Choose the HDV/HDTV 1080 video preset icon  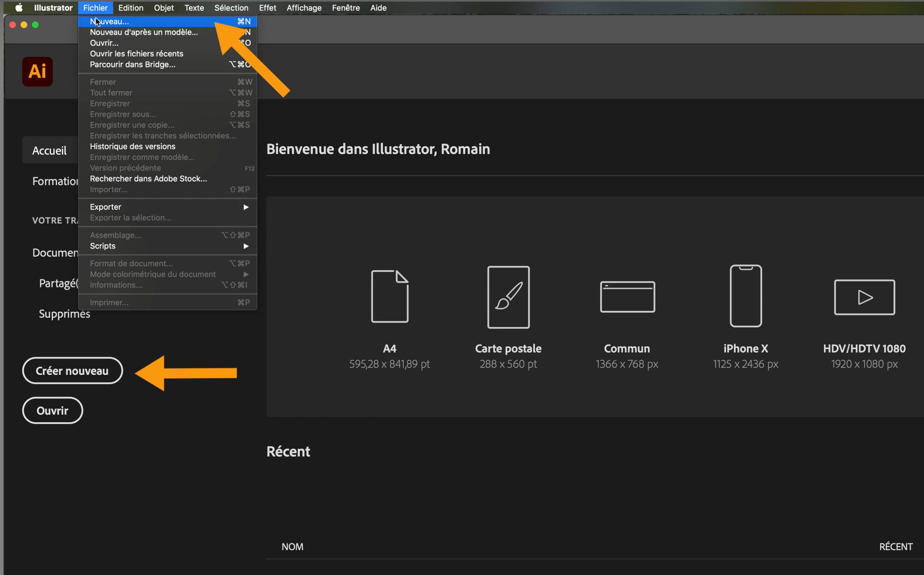coord(864,297)
